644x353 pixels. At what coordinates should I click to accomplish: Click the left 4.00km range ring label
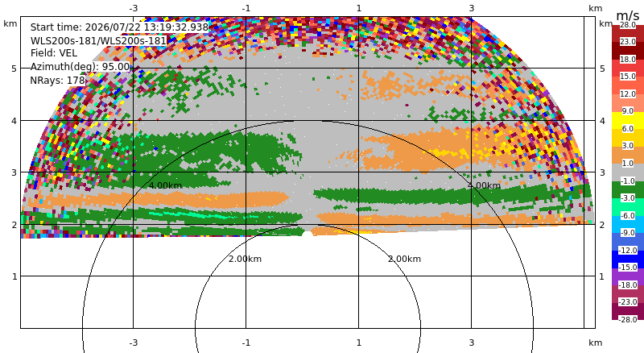click(165, 185)
